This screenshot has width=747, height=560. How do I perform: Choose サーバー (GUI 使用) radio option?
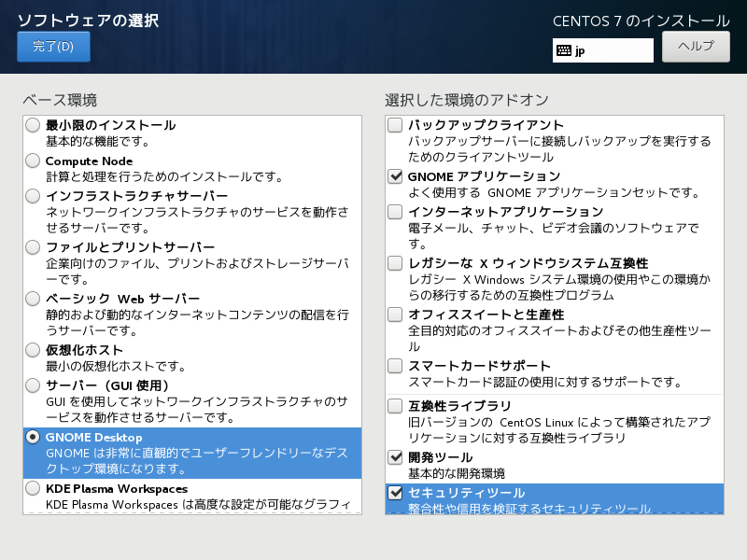pyautogui.click(x=33, y=385)
